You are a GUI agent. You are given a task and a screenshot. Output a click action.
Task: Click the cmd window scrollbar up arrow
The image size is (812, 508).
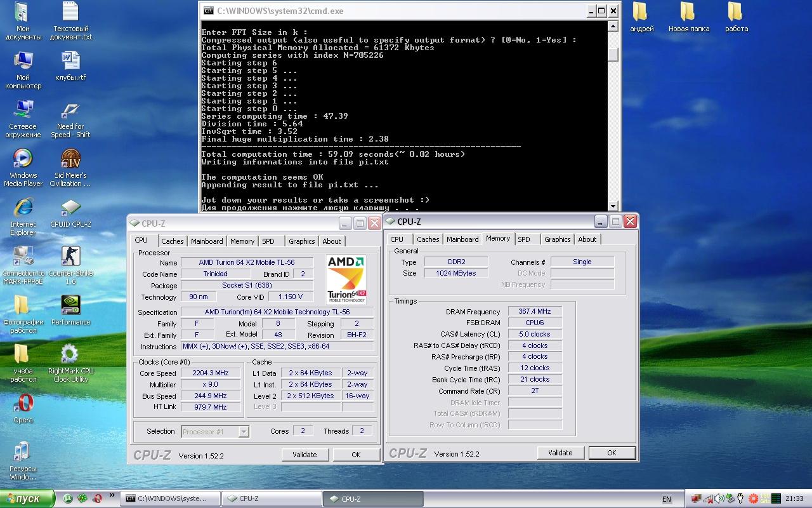click(612, 26)
